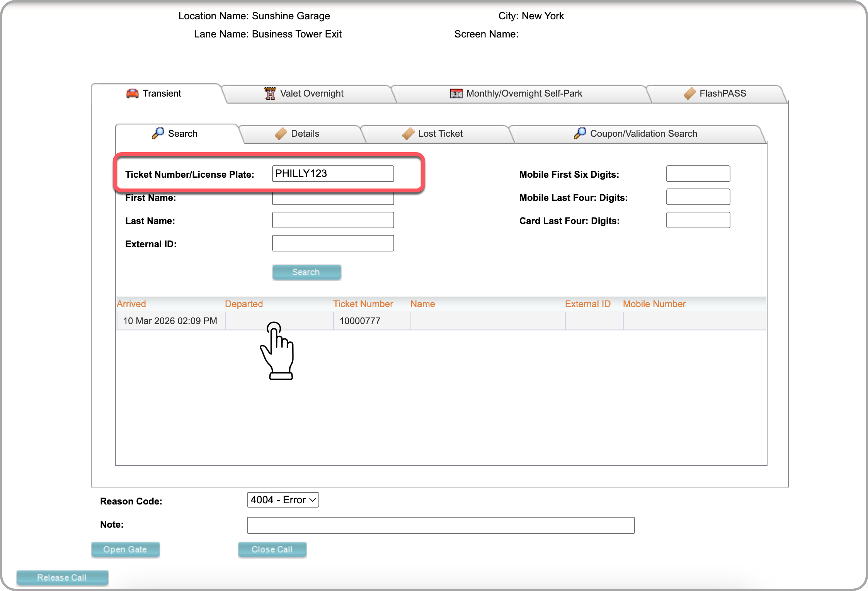Click the Details tab ticket icon
The height and width of the screenshot is (591, 868).
click(x=281, y=134)
